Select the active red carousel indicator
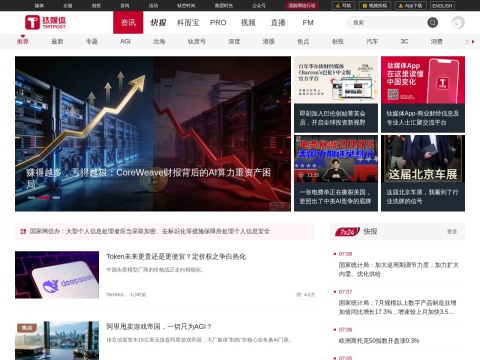 point(44,198)
